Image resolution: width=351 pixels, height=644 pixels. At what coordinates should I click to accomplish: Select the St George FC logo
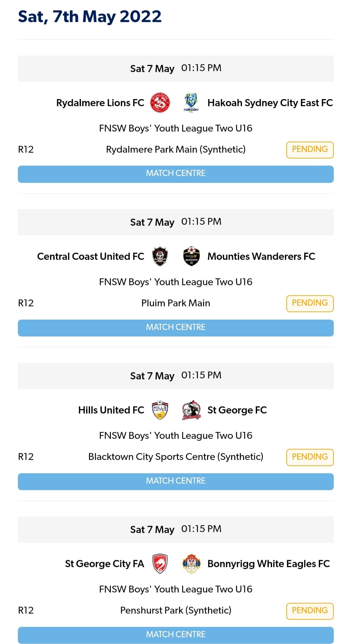[x=191, y=410]
